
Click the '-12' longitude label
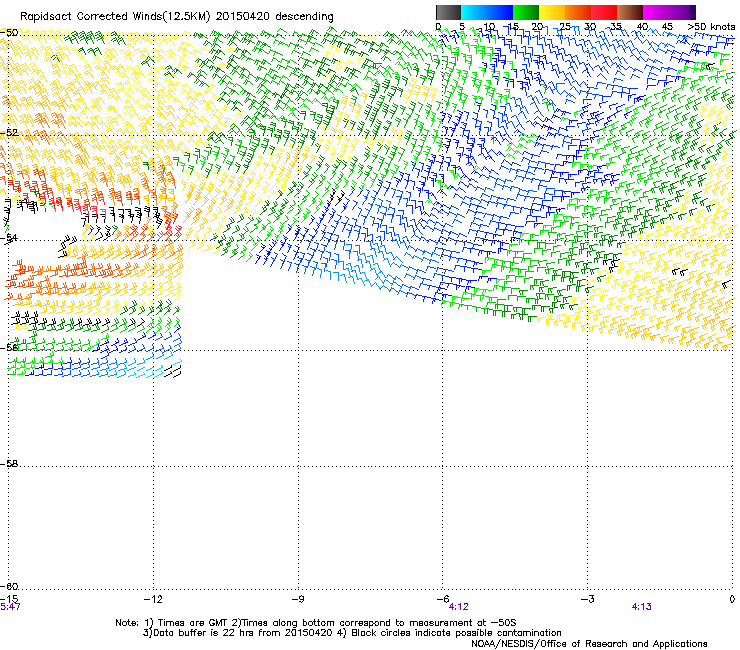coord(153,599)
